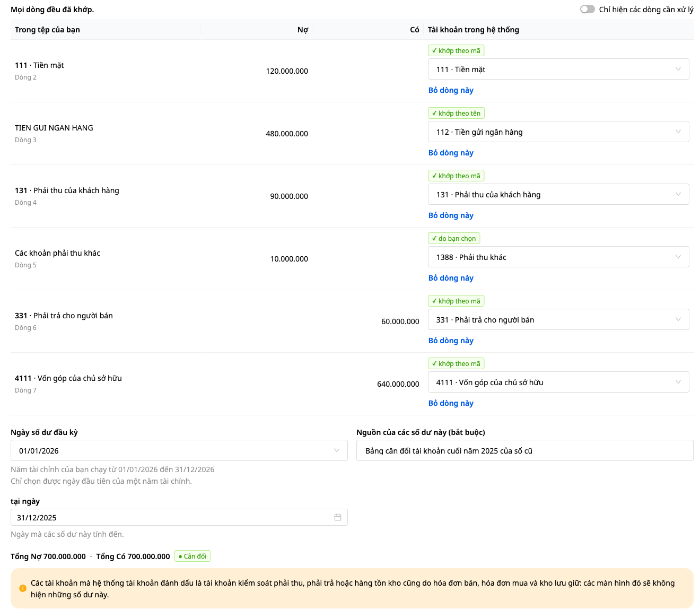Click Bỏ dòng này under Phải thu khác
The height and width of the screenshot is (609, 700).
pyautogui.click(x=451, y=278)
